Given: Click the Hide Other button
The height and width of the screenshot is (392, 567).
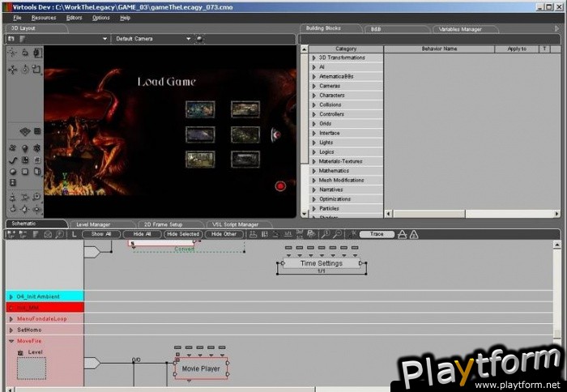Looking at the screenshot, I should (224, 234).
